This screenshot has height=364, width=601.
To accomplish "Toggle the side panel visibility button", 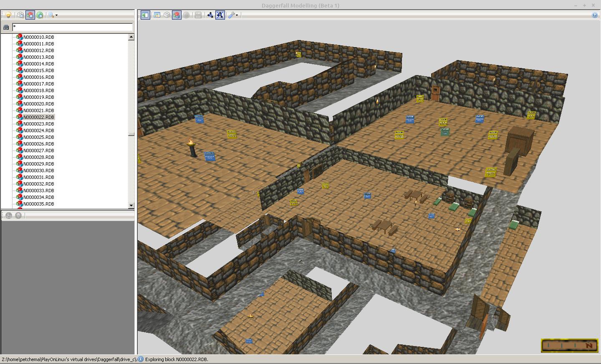I will 145,15.
